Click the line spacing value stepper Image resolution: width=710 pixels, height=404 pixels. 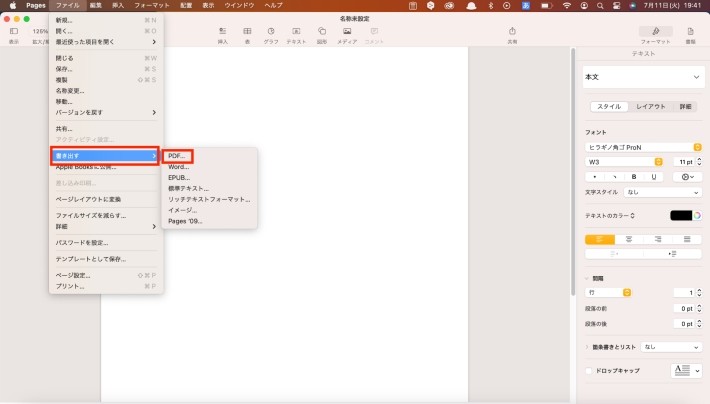[700, 293]
